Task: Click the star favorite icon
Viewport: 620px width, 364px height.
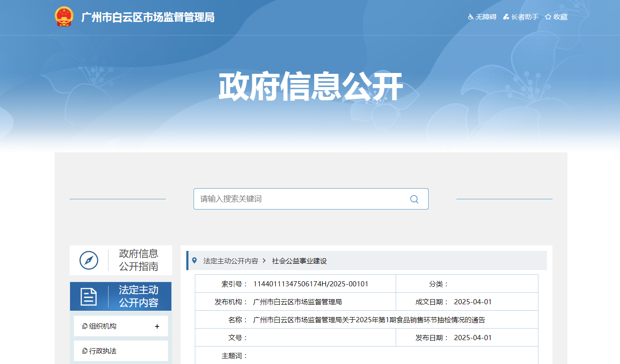Action: (548, 17)
